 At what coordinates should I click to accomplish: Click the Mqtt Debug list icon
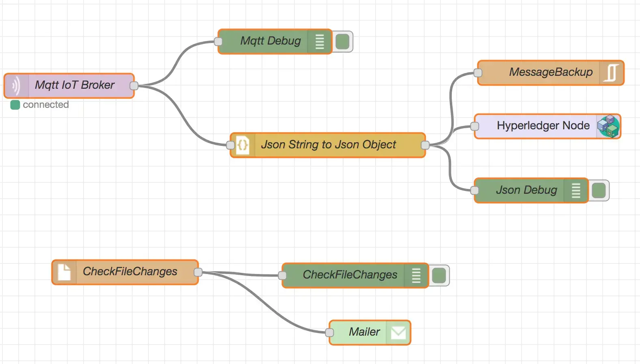coord(320,41)
